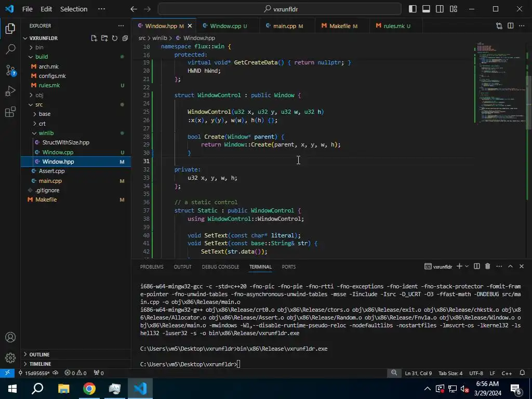532x399 pixels.
Task: Expand the base folder
Action: pyautogui.click(x=76, y=114)
